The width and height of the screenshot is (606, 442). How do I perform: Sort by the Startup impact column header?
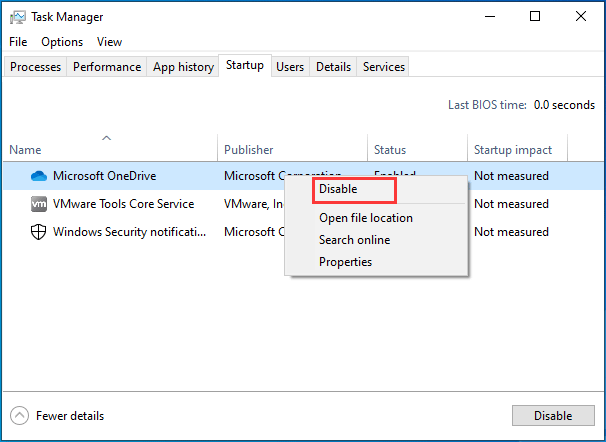[x=517, y=148]
